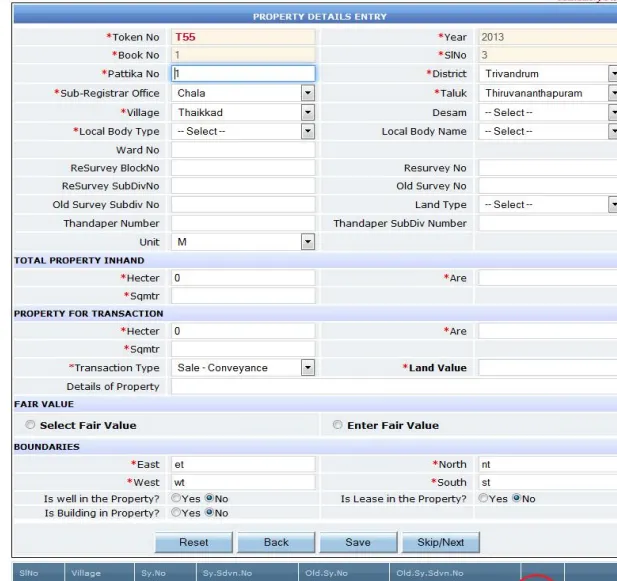
Task: Click the Pattika No input field
Action: coord(243,74)
